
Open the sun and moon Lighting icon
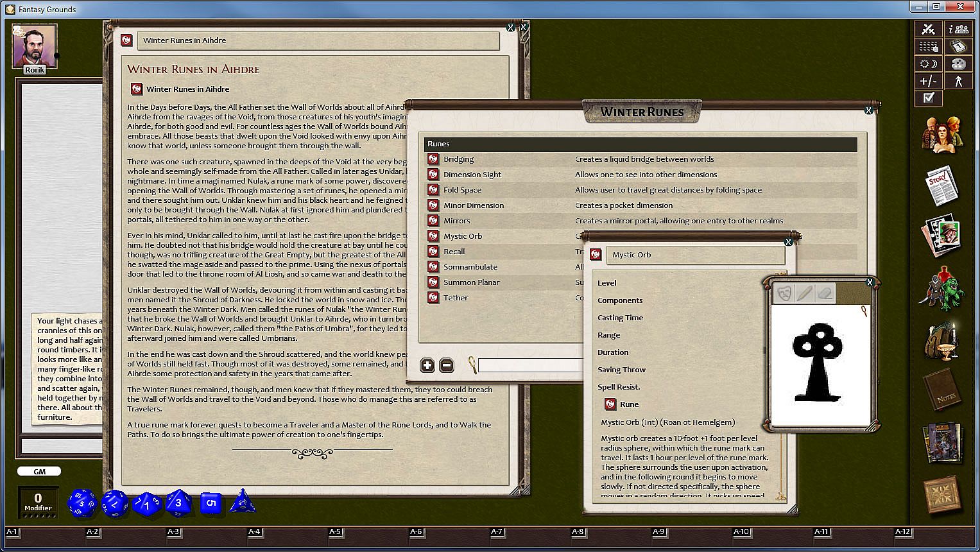click(x=928, y=64)
